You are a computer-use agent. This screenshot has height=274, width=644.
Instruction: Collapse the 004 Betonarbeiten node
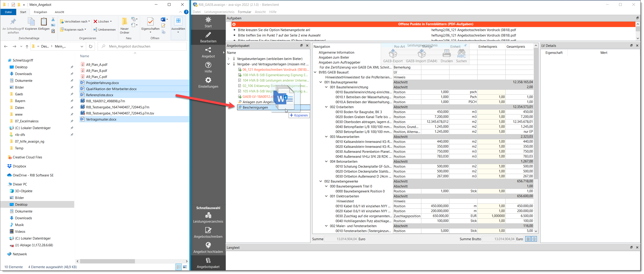(326, 162)
